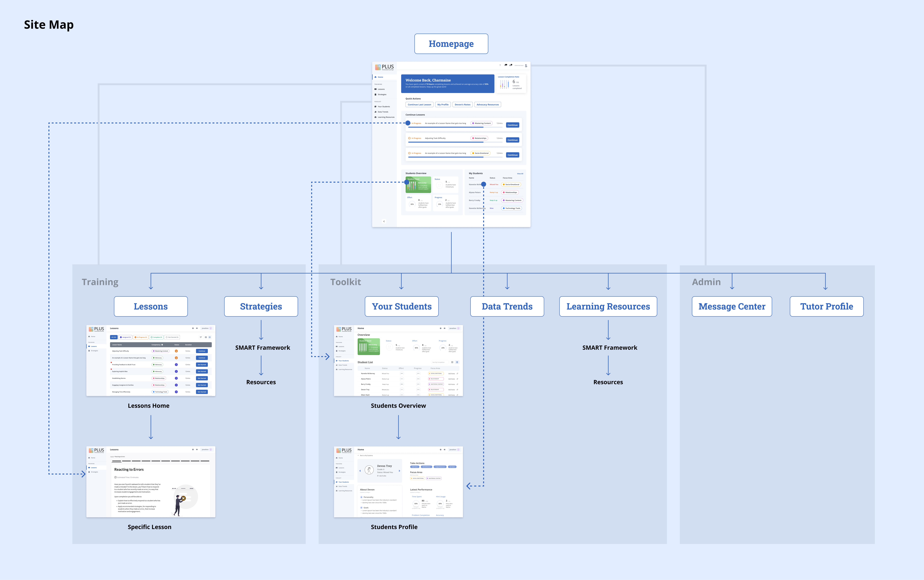Open Your Students in the Homepage mockup sidebar

pos(382,107)
